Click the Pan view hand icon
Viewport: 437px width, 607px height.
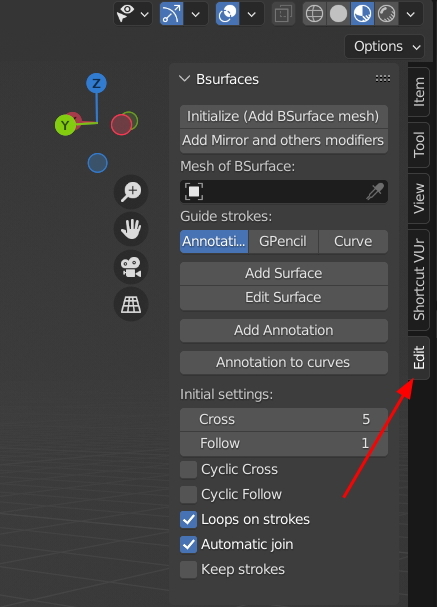point(131,229)
